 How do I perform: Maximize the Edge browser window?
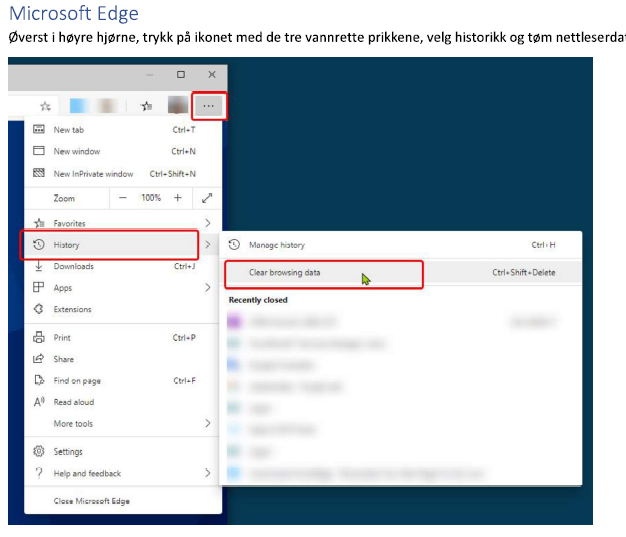click(x=181, y=74)
